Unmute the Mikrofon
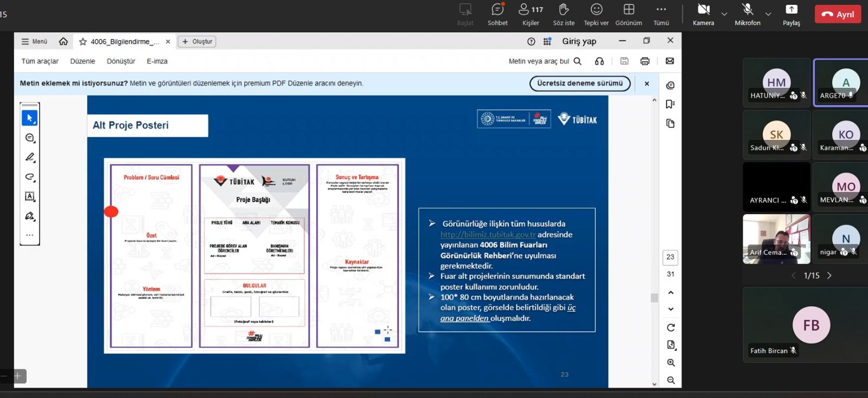The height and width of the screenshot is (398, 868). (x=748, y=15)
